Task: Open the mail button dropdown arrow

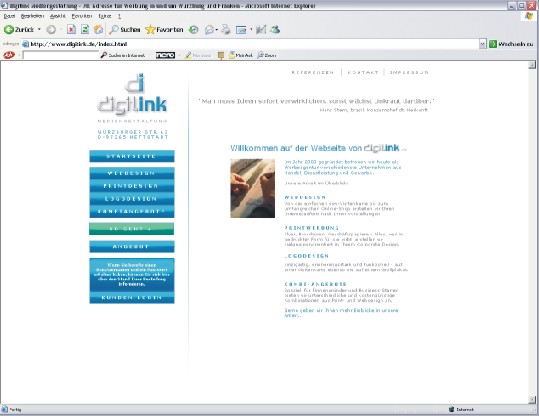Action: point(217,30)
